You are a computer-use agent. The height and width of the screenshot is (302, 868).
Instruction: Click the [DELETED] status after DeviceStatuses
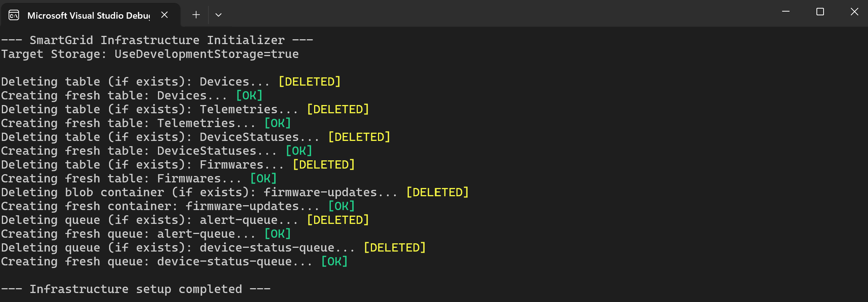[x=359, y=137]
